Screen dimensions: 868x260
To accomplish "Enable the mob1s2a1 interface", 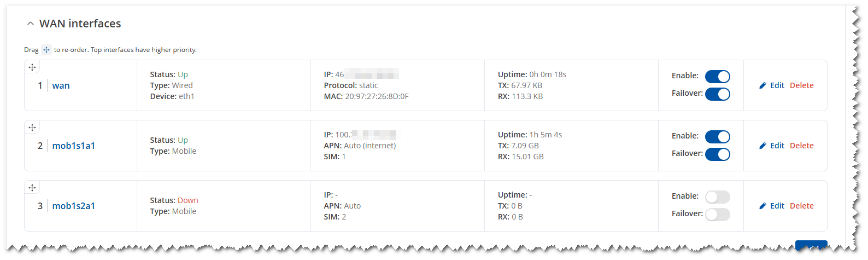I will (718, 197).
